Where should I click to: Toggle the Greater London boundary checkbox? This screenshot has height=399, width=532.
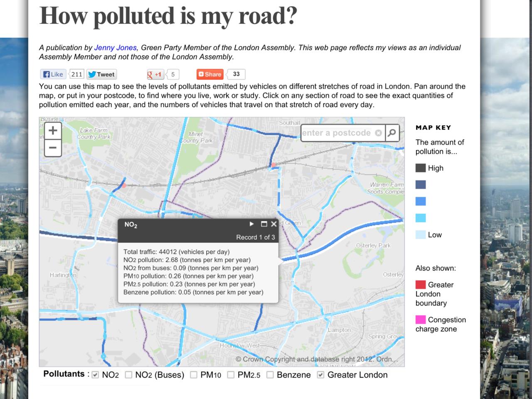pyautogui.click(x=320, y=375)
